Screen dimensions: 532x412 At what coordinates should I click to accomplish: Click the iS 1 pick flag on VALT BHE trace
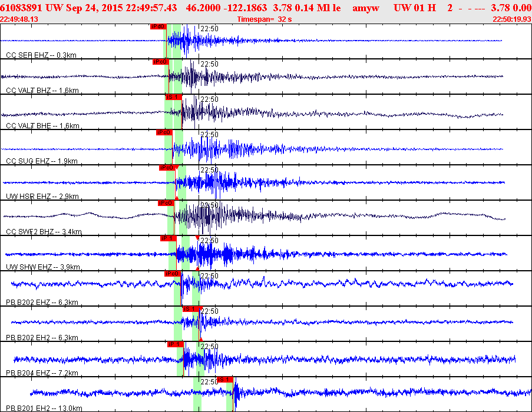click(x=173, y=97)
